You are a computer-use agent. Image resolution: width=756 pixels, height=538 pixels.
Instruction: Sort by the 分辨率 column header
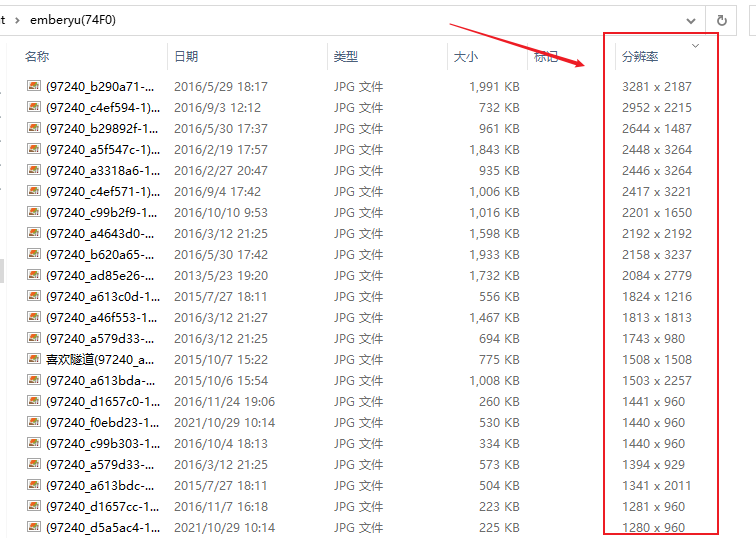coord(640,56)
